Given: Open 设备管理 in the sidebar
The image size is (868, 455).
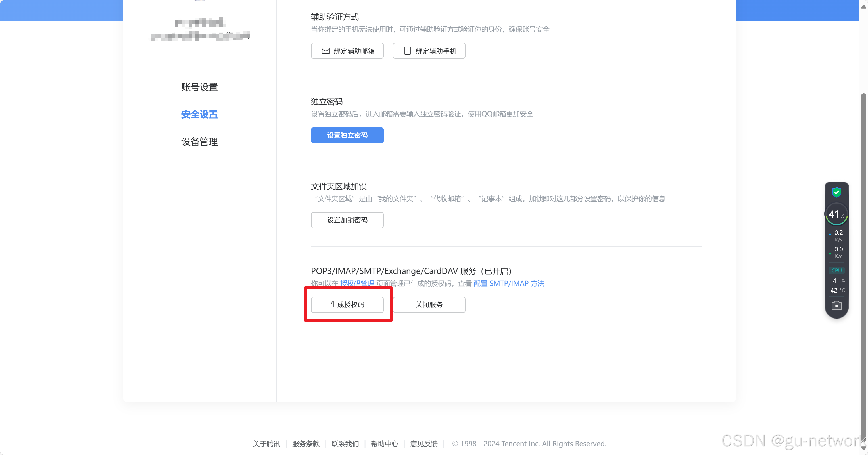Looking at the screenshot, I should pos(199,142).
